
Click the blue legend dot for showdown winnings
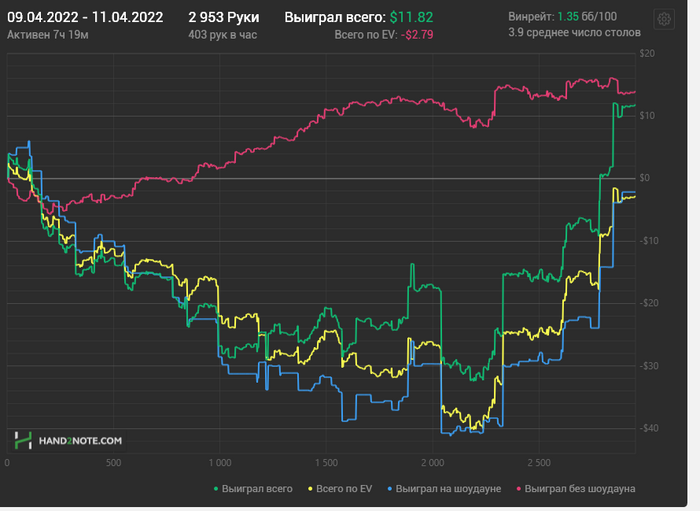tap(389, 489)
